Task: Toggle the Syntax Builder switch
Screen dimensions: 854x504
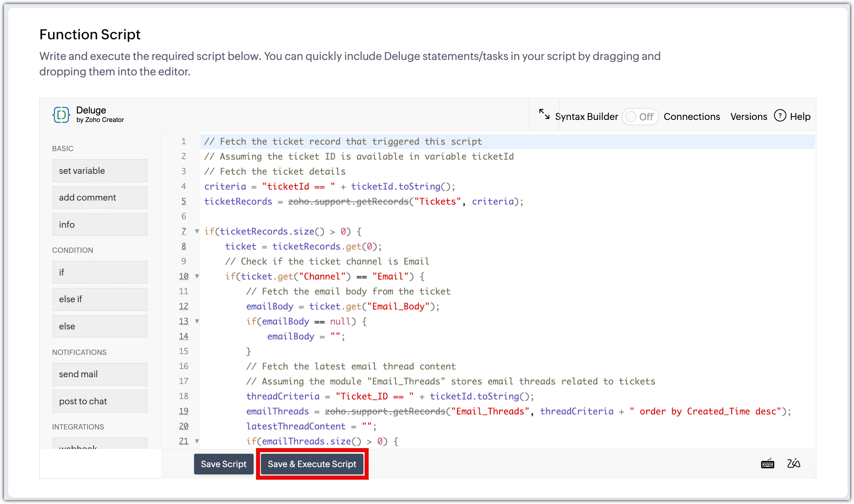Action: click(x=640, y=117)
